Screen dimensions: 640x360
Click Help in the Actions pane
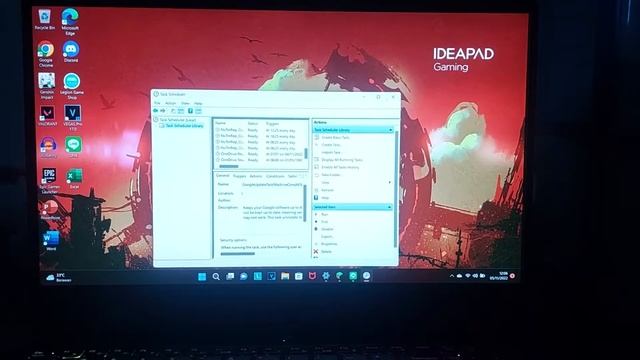click(x=325, y=198)
